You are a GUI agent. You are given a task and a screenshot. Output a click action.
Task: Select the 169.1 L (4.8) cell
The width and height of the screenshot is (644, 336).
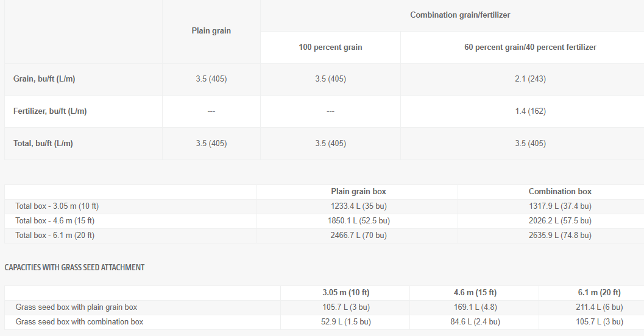tap(475, 307)
